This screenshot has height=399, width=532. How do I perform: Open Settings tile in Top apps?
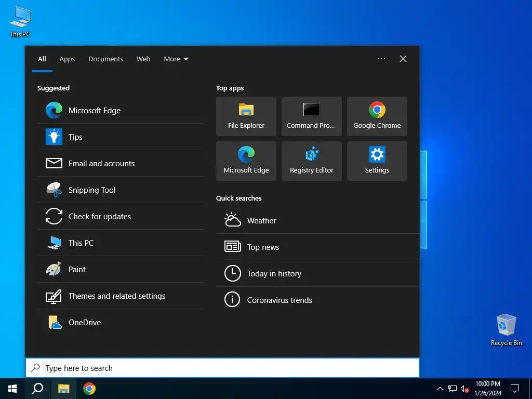377,161
